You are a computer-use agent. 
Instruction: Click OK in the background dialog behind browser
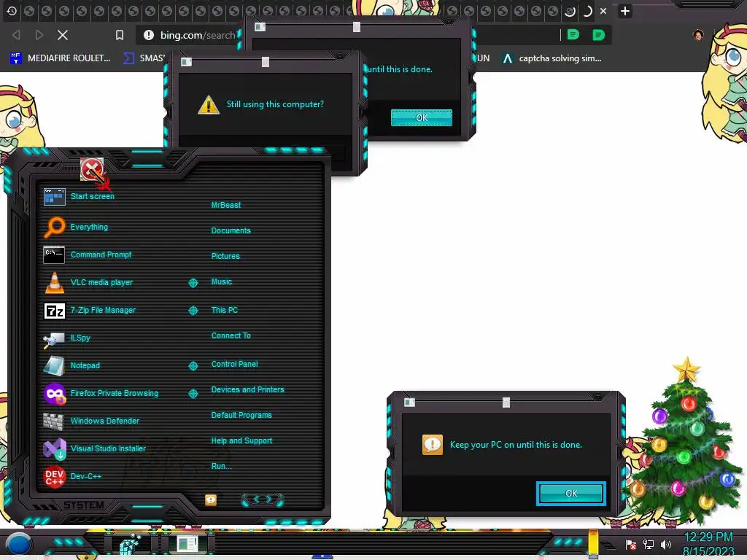tap(422, 117)
